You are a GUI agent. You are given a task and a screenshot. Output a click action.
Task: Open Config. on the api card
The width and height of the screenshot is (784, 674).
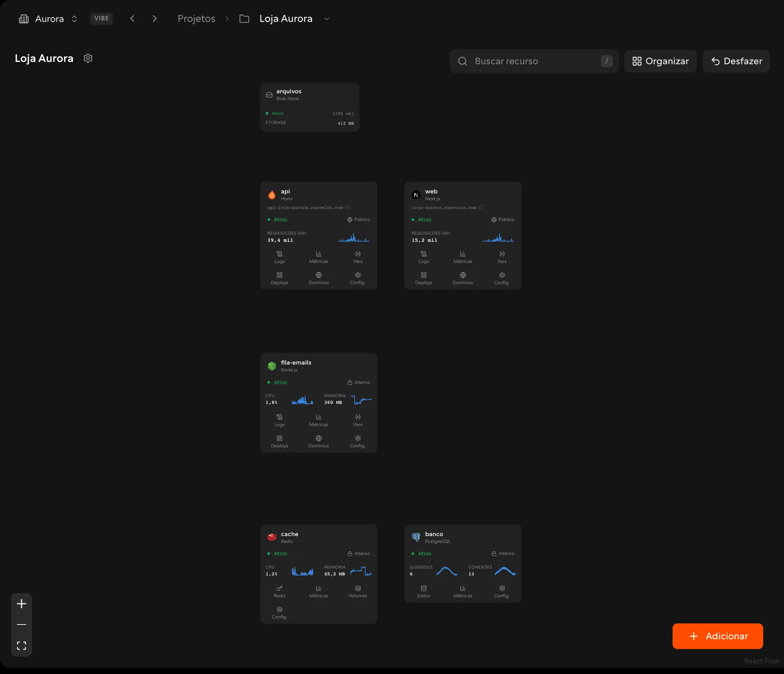tap(358, 278)
